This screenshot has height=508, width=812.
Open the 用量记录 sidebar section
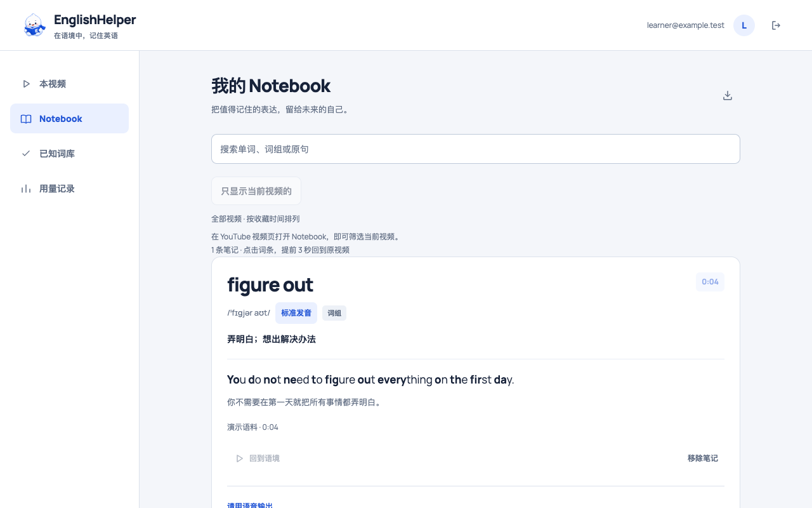[69, 189]
